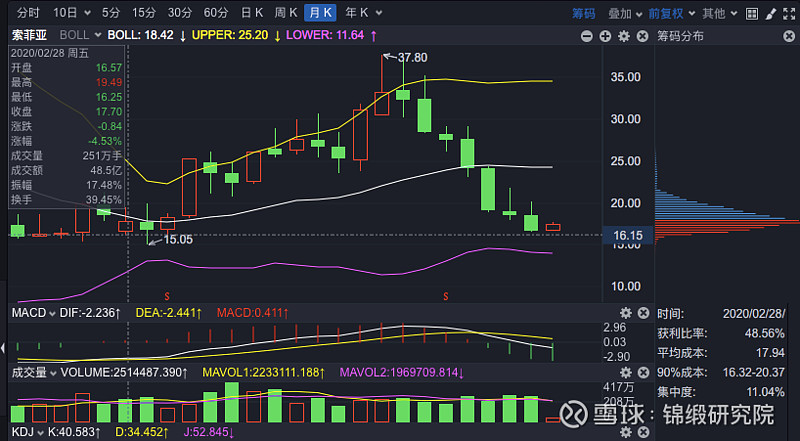Screen dimensions: 800x441
Task: Select the 分时 intraday tab
Action: coord(29,13)
